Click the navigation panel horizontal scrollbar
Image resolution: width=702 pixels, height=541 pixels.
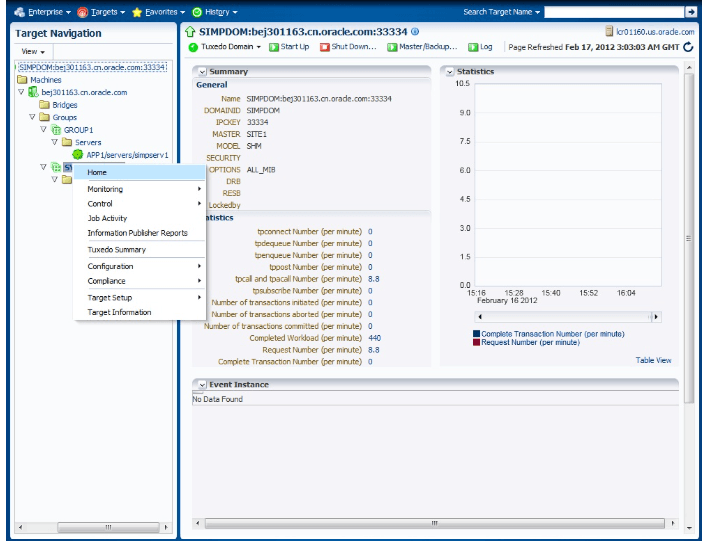[108, 527]
